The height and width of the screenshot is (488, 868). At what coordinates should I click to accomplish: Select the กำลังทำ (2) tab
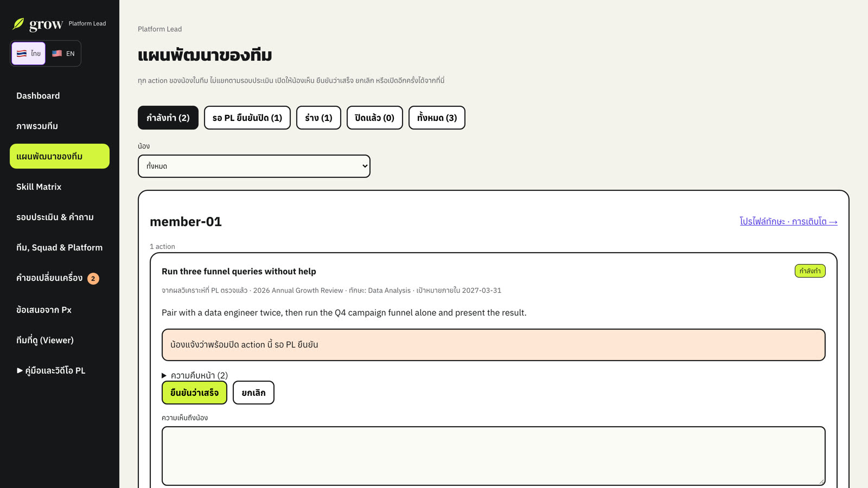click(168, 118)
